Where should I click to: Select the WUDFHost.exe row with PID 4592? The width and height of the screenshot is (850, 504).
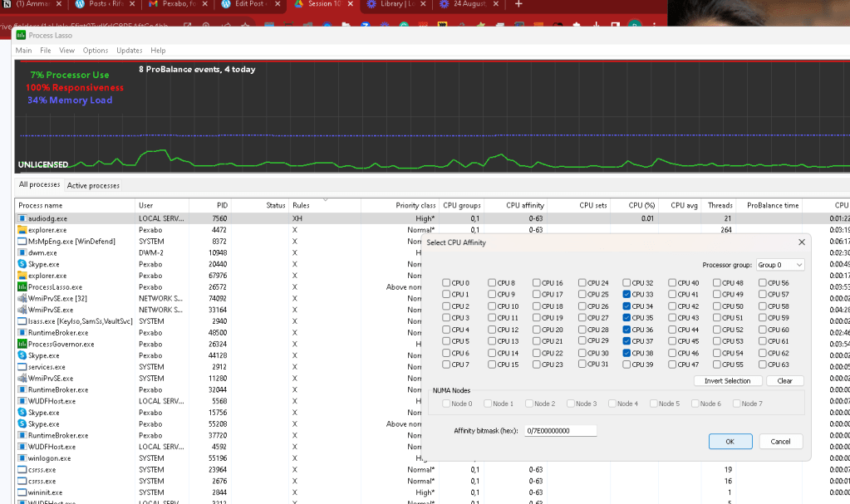coord(217,447)
